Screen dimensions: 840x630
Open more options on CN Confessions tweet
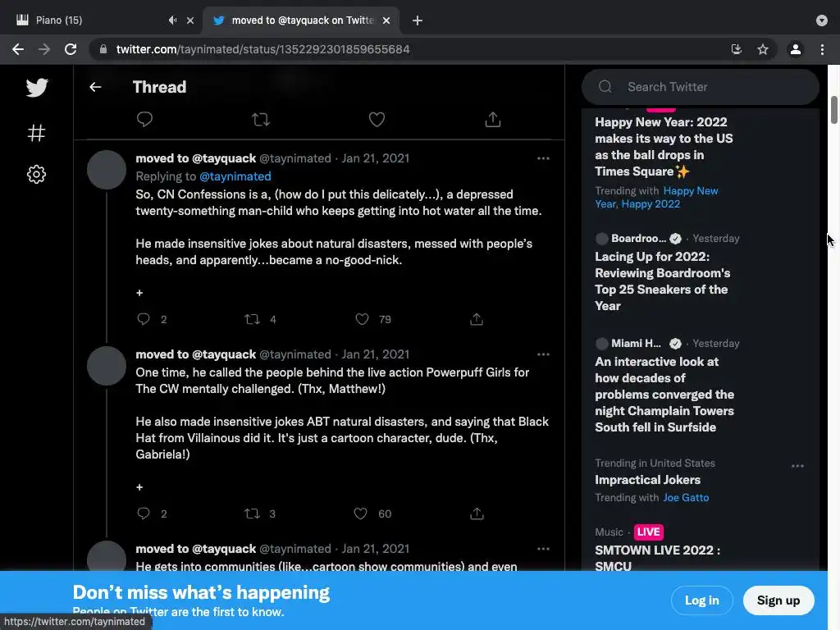543,158
